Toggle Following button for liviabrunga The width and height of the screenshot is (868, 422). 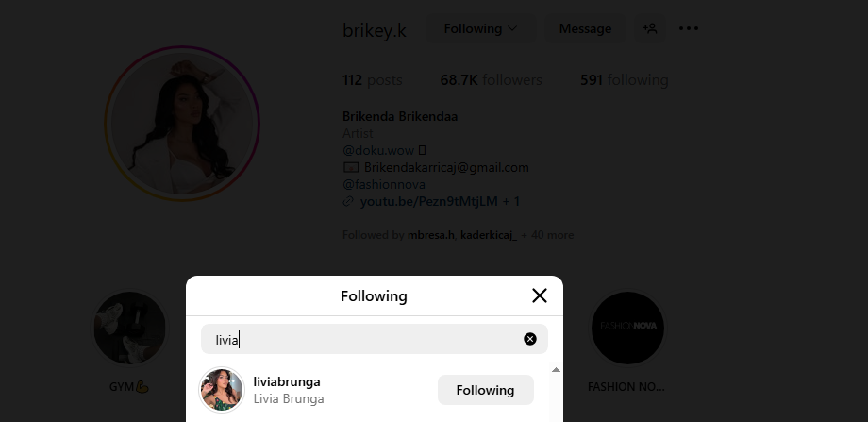pyautogui.click(x=486, y=390)
